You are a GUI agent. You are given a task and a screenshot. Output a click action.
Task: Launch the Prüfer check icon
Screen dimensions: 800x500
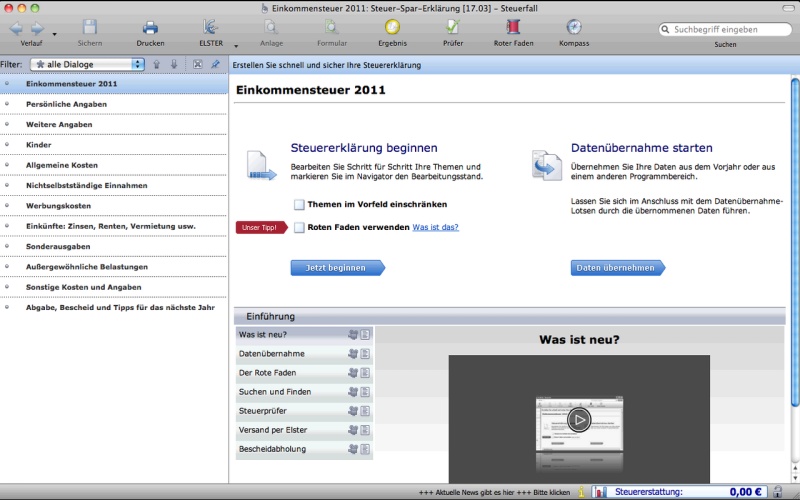[x=453, y=27]
